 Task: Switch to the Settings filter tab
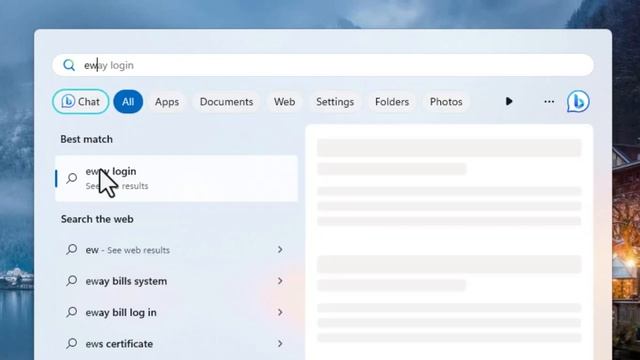click(x=335, y=102)
